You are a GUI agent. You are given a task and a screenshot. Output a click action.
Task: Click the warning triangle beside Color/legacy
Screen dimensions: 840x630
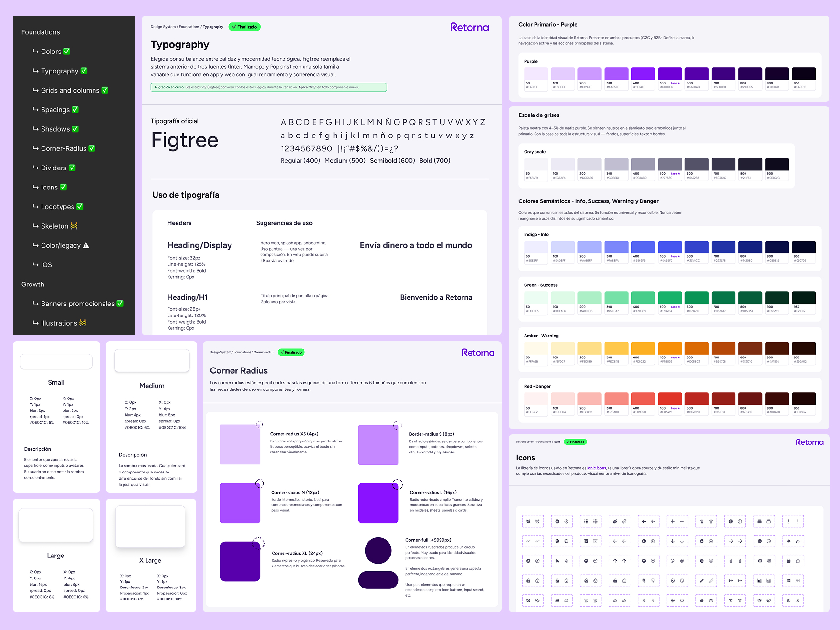tap(86, 245)
